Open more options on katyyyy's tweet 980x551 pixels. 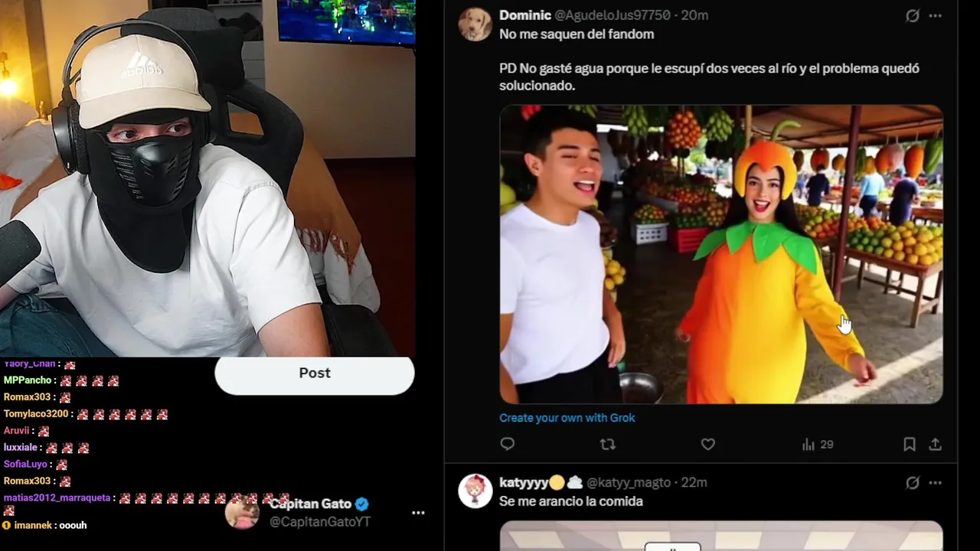[x=936, y=483]
